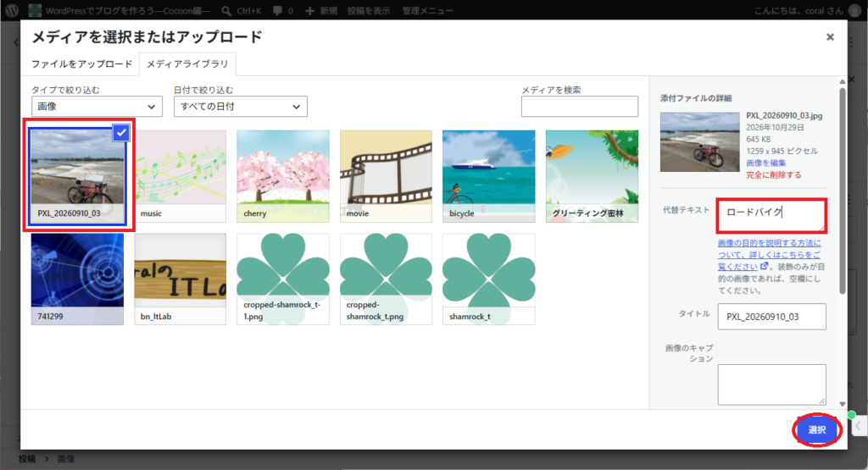Select the movie film strip thumbnail
The height and width of the screenshot is (470, 868).
pyautogui.click(x=386, y=176)
